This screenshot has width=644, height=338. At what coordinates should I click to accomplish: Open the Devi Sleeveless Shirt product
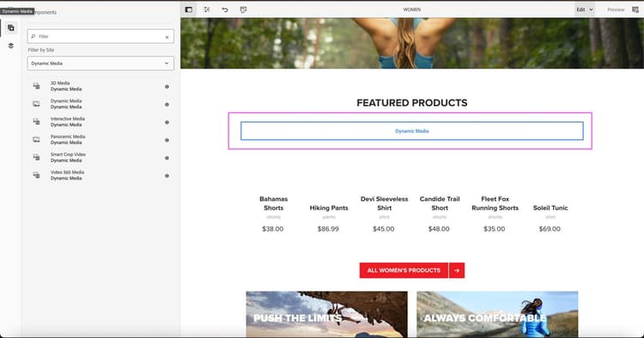[x=384, y=203]
